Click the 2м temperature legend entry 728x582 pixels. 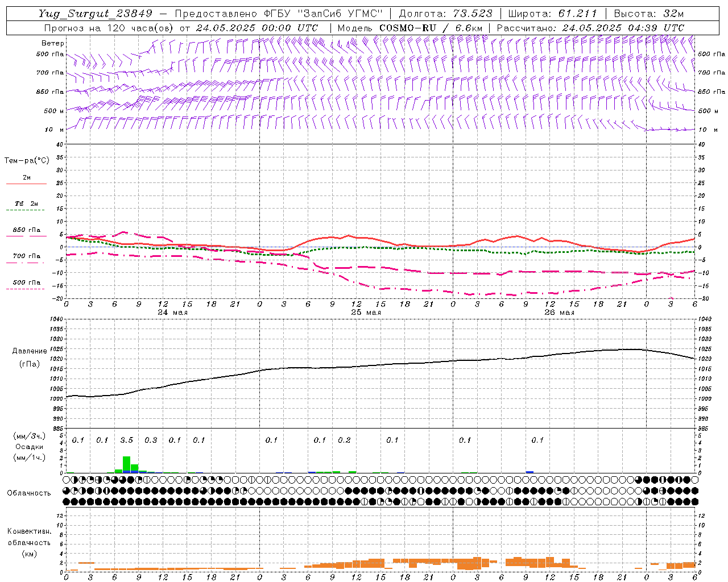point(27,178)
